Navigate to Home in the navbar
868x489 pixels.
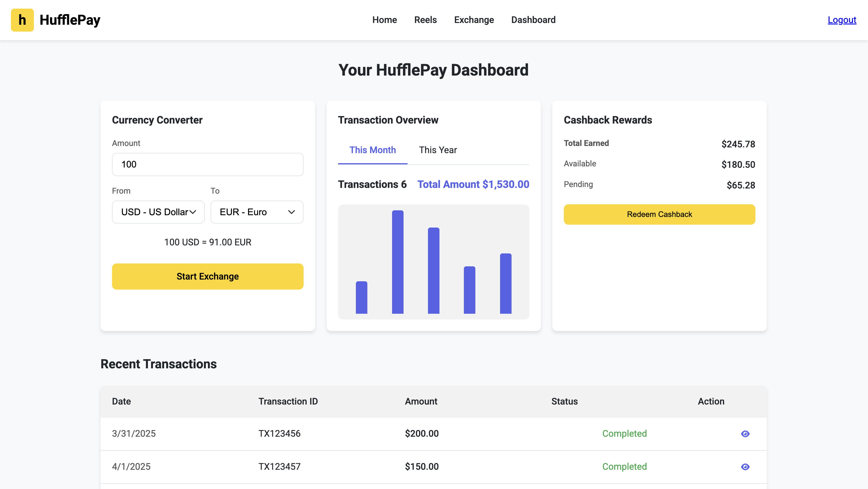pyautogui.click(x=385, y=20)
